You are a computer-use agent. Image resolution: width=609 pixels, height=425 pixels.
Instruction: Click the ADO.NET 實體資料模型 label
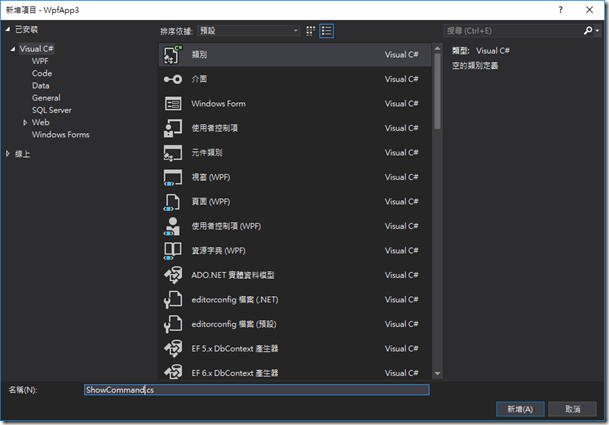pos(233,275)
